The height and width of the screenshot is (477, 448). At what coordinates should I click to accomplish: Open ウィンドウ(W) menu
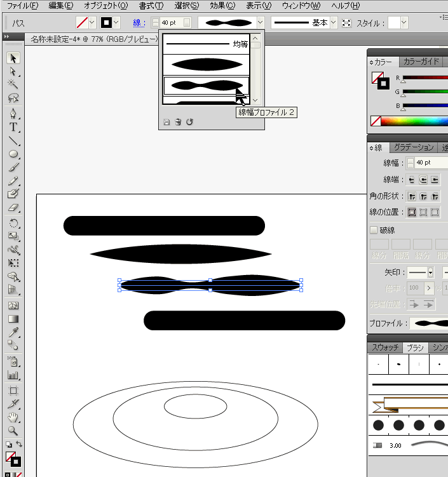tap(301, 6)
